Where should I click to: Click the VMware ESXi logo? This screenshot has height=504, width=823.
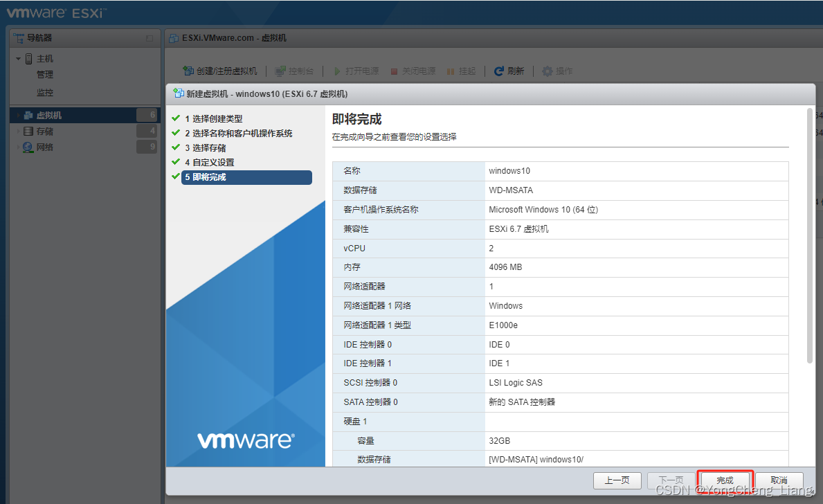tap(56, 12)
